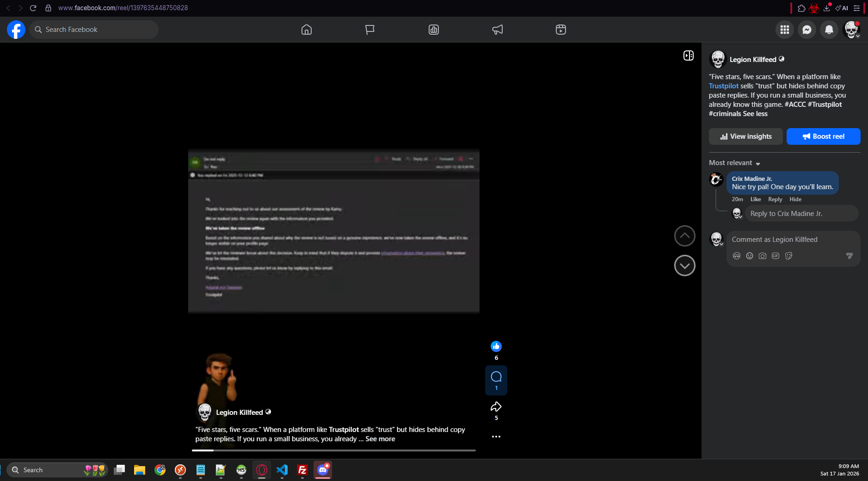Open the browser extensions puzzle icon

tap(801, 8)
